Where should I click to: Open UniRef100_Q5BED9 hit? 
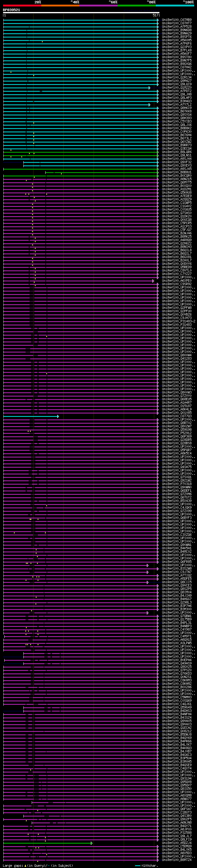[177, 267]
